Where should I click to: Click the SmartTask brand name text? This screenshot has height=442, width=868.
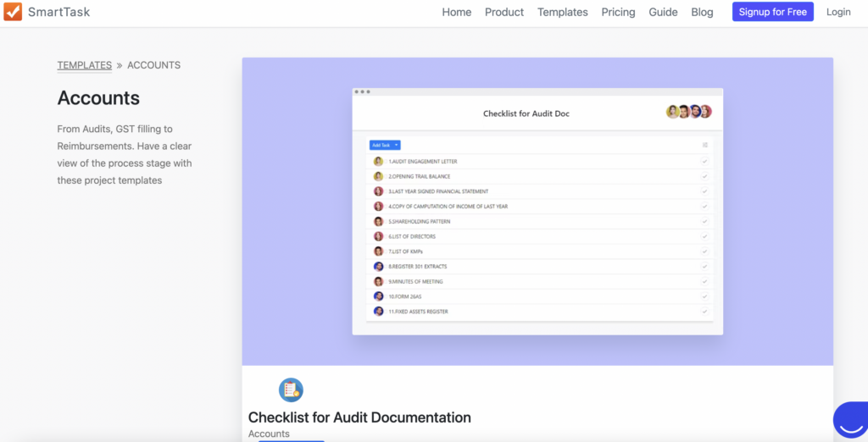[x=58, y=12]
